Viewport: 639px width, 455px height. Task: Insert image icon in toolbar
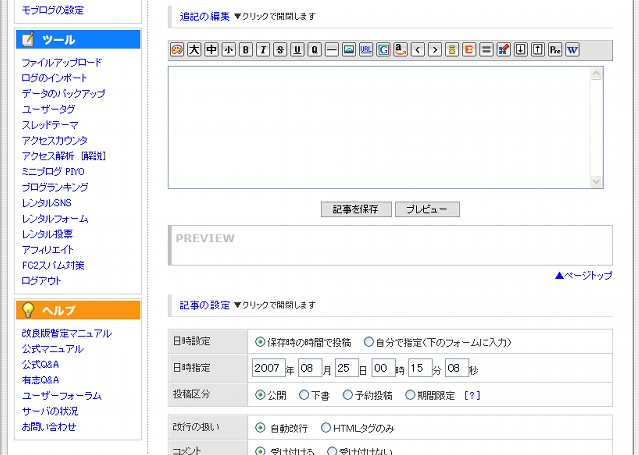point(349,50)
